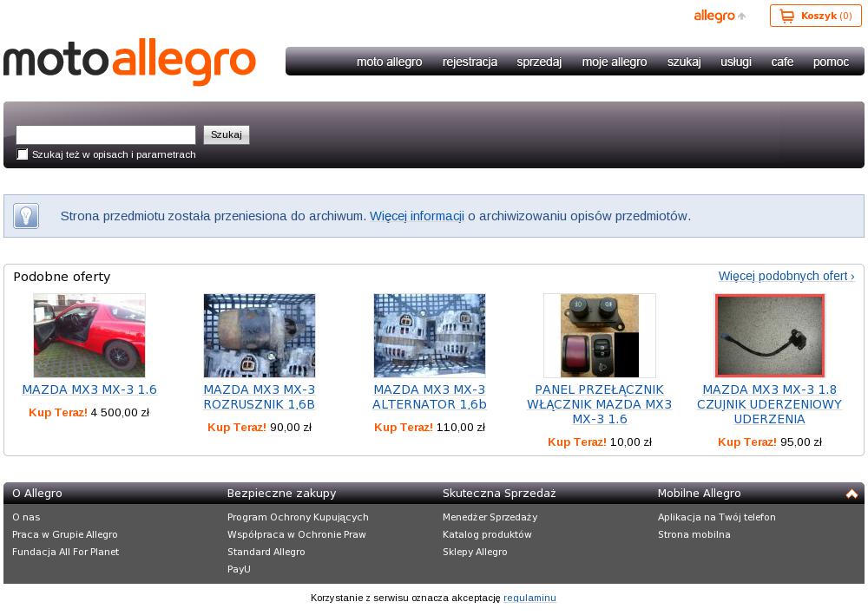Open 'MAZDA MX3 MX-3 1.6' offer link

[x=89, y=389]
